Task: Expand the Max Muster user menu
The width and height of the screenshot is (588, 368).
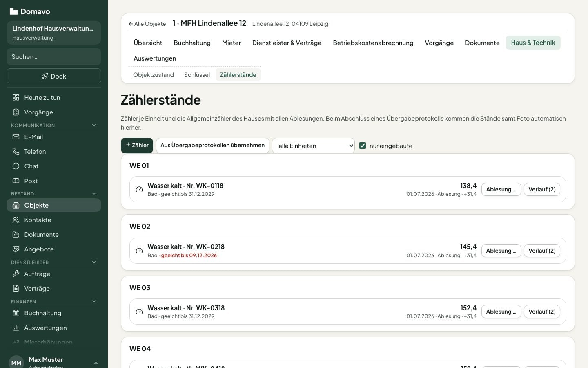Action: pos(96,363)
